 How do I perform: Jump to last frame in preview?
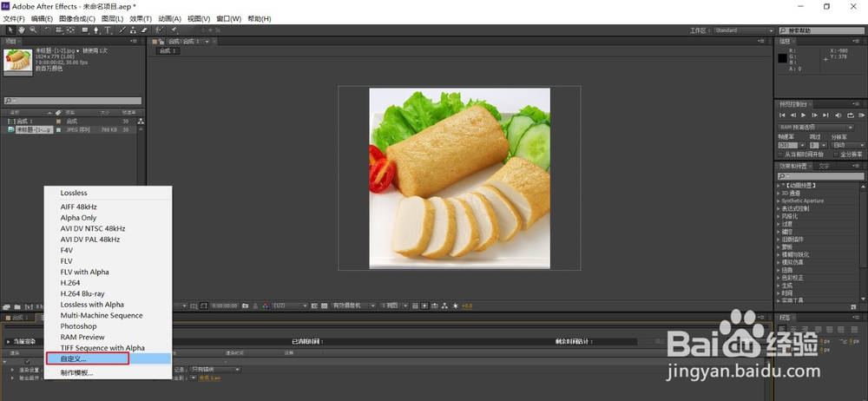point(825,115)
